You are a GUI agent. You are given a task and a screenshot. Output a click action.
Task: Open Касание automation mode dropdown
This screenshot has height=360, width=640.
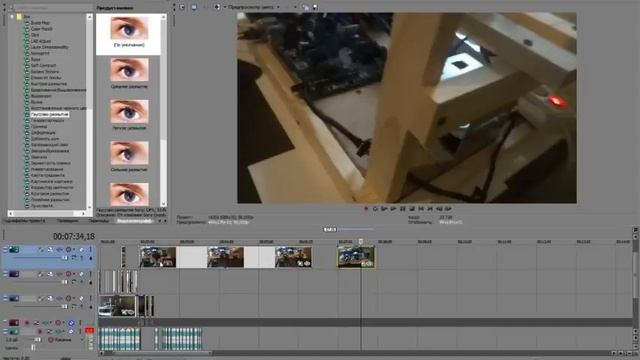[82, 340]
